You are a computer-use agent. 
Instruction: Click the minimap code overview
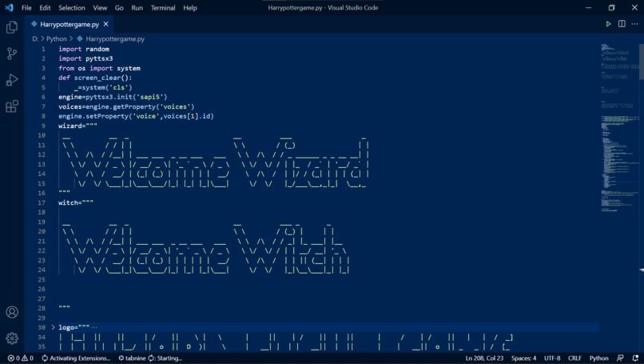(x=619, y=127)
